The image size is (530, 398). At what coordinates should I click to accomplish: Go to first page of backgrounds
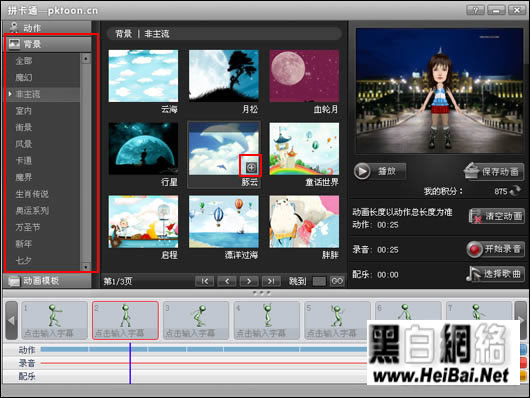click(x=205, y=281)
